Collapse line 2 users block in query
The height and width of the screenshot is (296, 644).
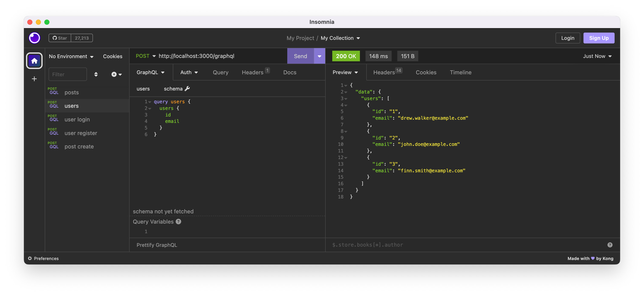(150, 108)
